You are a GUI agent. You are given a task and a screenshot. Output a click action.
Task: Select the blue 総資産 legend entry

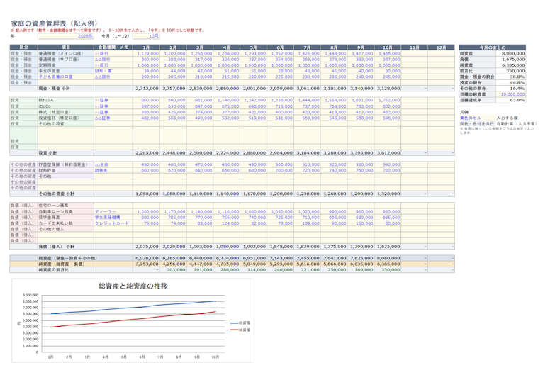(x=240, y=323)
